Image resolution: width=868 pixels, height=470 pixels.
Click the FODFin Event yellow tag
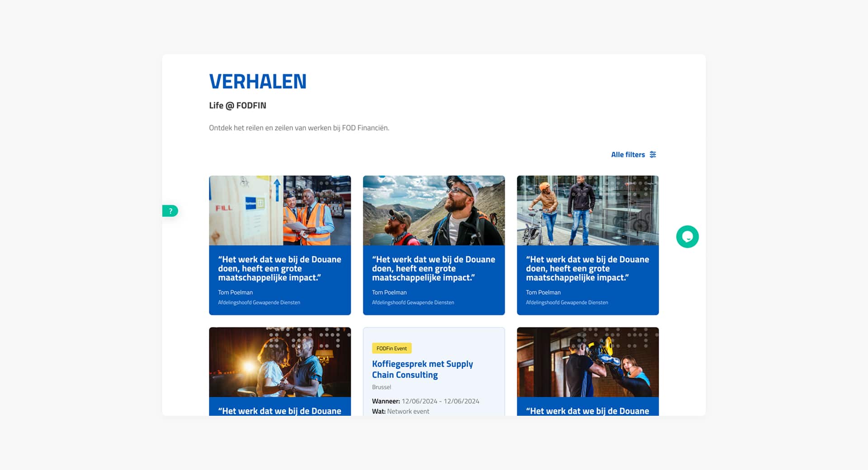tap(392, 348)
